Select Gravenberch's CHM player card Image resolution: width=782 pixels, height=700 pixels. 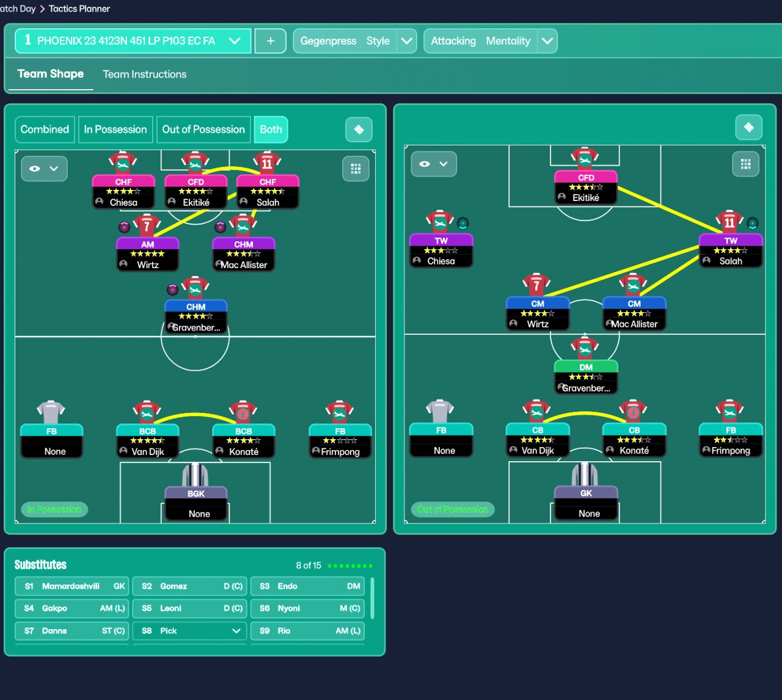click(x=195, y=317)
